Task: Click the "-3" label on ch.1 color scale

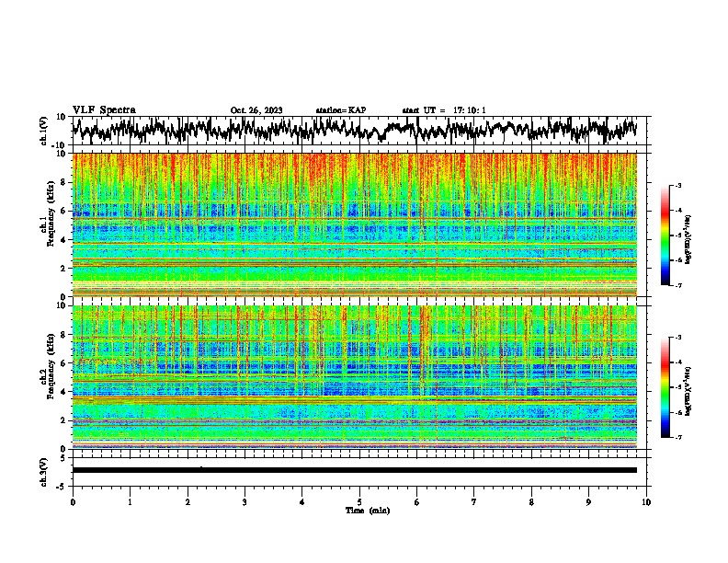Action: [x=678, y=186]
